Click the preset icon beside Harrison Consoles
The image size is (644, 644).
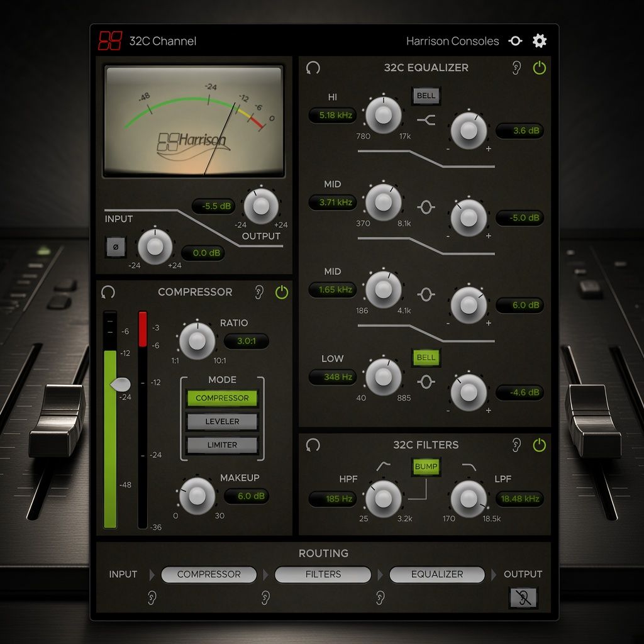[x=515, y=41]
